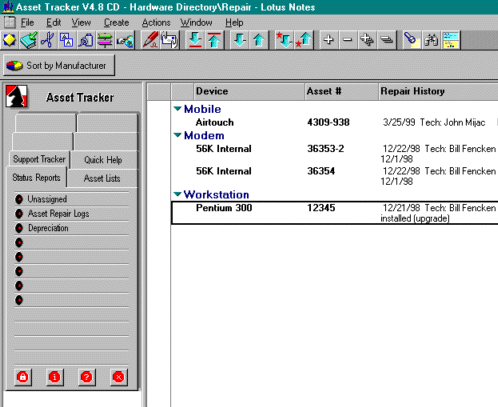Click the binoculars find toolbar icon

pos(431,40)
